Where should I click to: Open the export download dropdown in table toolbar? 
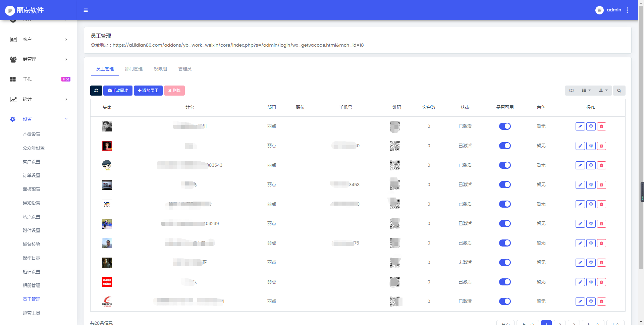tap(603, 91)
